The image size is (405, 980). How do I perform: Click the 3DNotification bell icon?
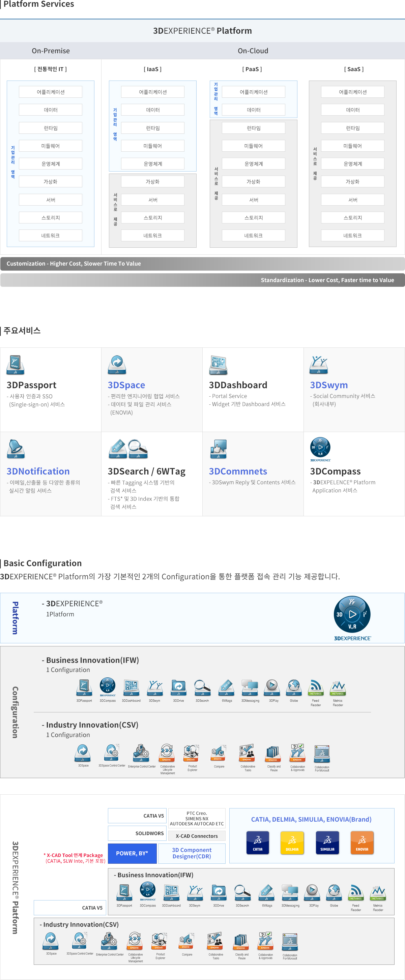tap(16, 449)
